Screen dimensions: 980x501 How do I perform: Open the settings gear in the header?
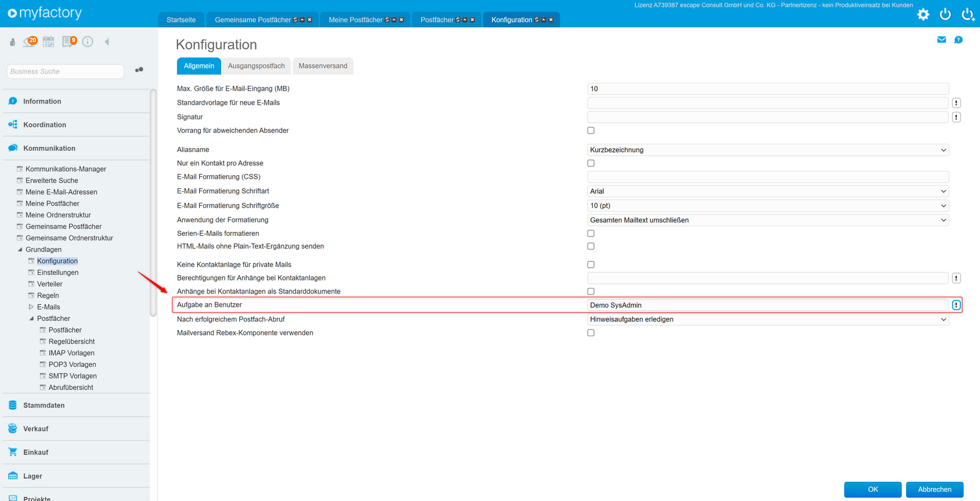pos(923,14)
